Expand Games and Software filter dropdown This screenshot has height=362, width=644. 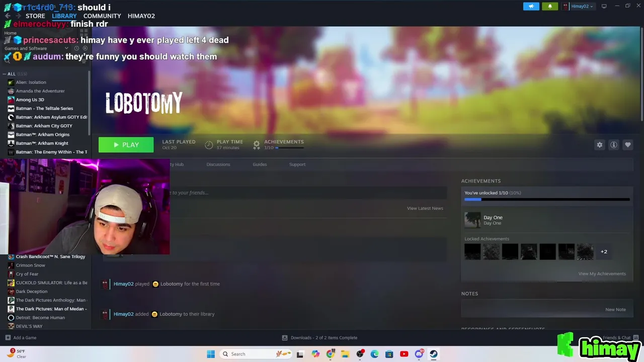coord(66,48)
